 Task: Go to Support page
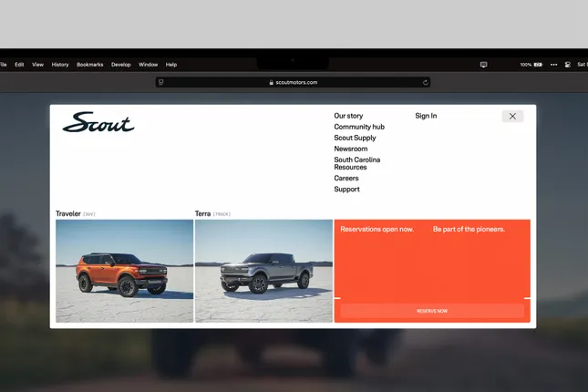(346, 189)
